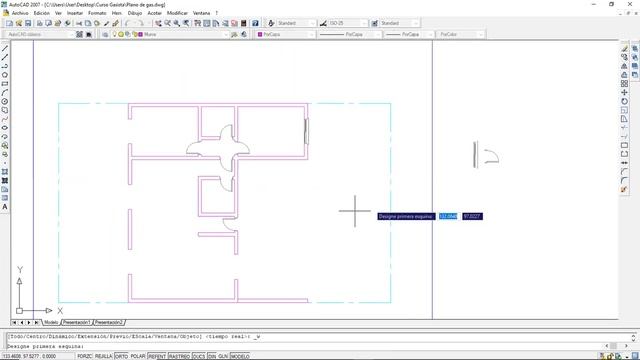640x360 pixels.
Task: Open the PorColor plot style dropdown
Action: click(x=481, y=35)
